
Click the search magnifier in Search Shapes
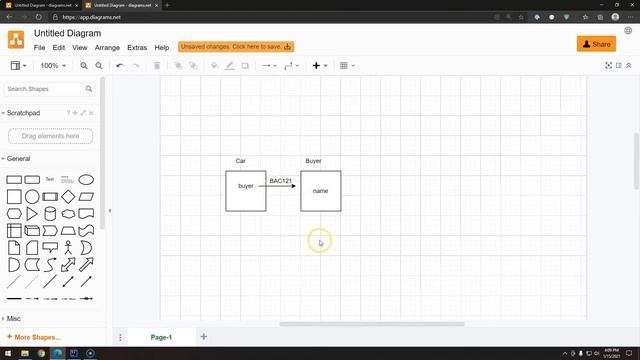tap(89, 89)
